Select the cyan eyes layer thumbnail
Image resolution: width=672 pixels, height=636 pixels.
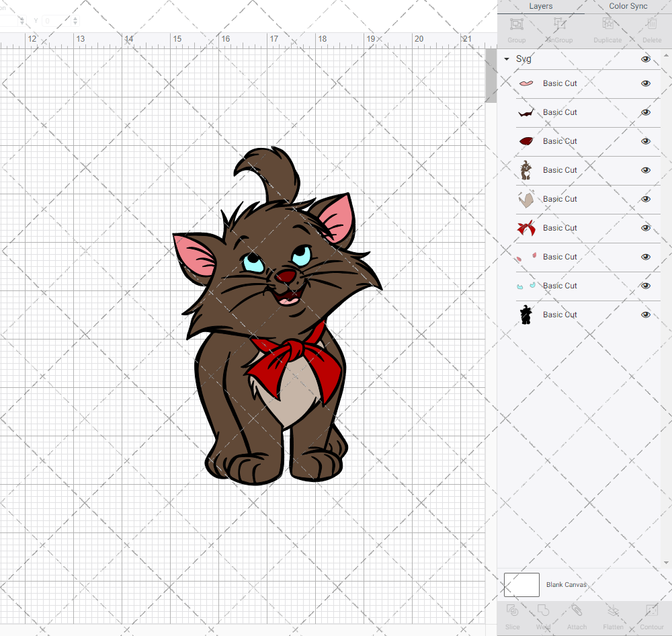click(x=526, y=286)
